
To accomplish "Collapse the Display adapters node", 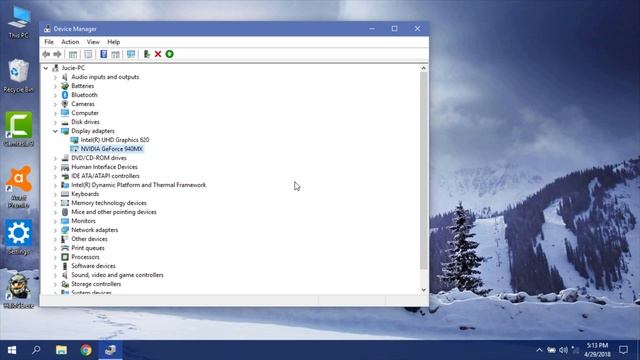I will [x=55, y=131].
